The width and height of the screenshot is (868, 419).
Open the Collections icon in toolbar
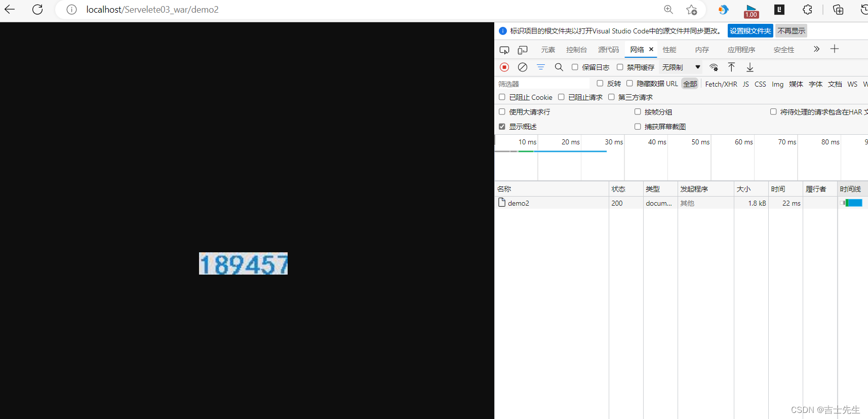(x=838, y=10)
